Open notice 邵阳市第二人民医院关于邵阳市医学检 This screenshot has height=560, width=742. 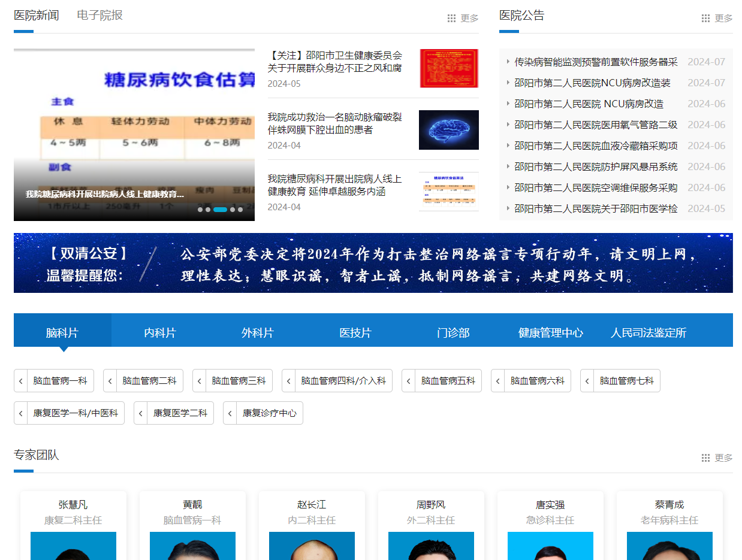coord(596,208)
